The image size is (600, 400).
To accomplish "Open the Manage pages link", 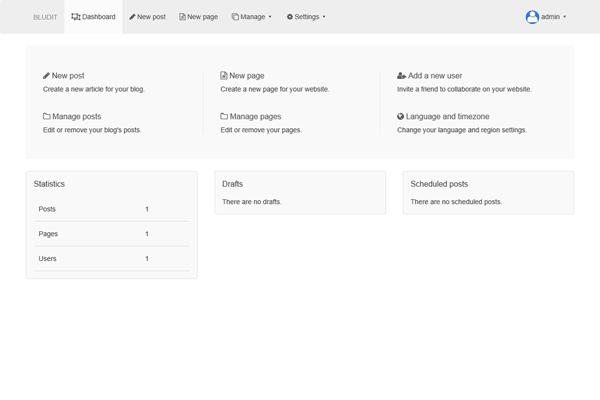I will [x=256, y=116].
